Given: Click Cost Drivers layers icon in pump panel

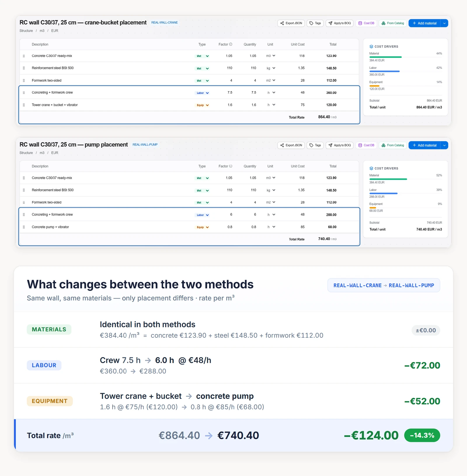Looking at the screenshot, I should click(x=371, y=169).
